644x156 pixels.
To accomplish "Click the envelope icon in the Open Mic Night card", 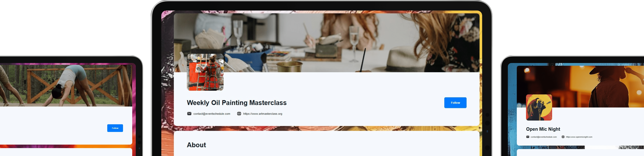I will coord(528,137).
